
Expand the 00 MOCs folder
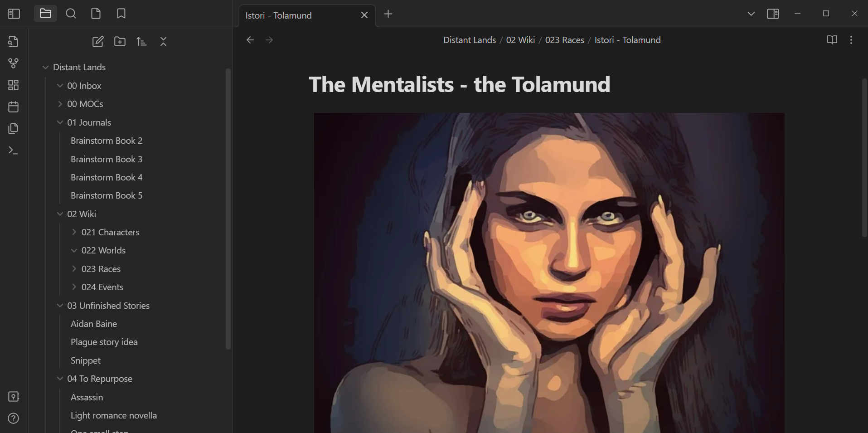(x=85, y=104)
